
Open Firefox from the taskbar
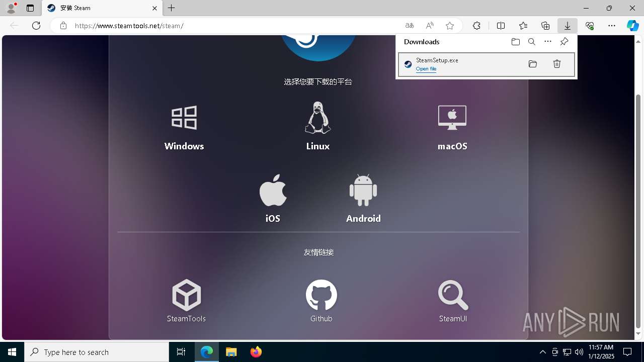click(256, 352)
